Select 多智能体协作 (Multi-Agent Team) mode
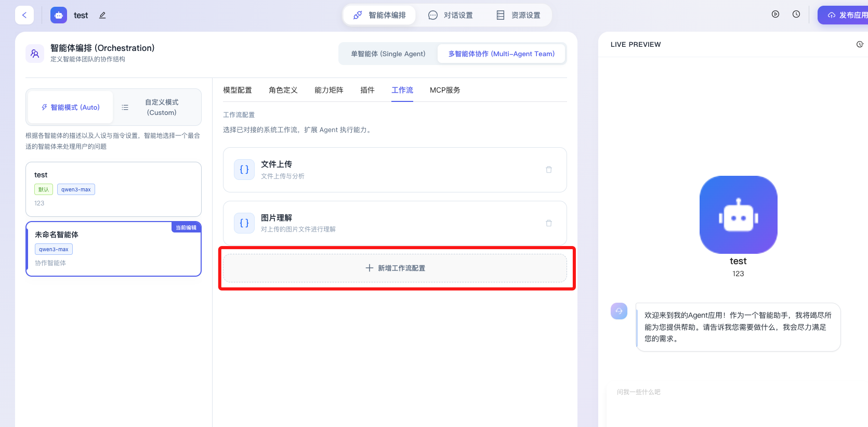Image resolution: width=868 pixels, height=427 pixels. [501, 54]
